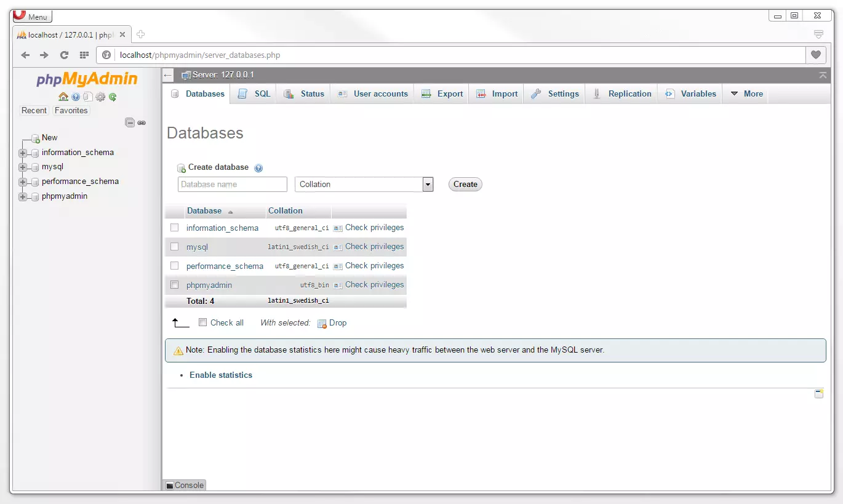This screenshot has width=843, height=504.
Task: Refresh the navigation panel with the green arrow icon
Action: point(113,97)
